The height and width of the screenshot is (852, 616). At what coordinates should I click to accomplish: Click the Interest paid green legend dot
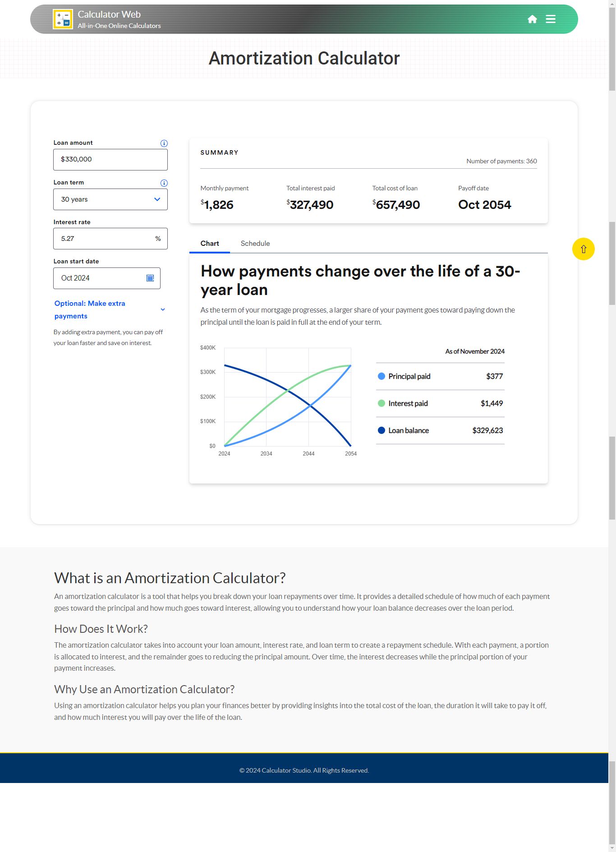click(x=382, y=403)
